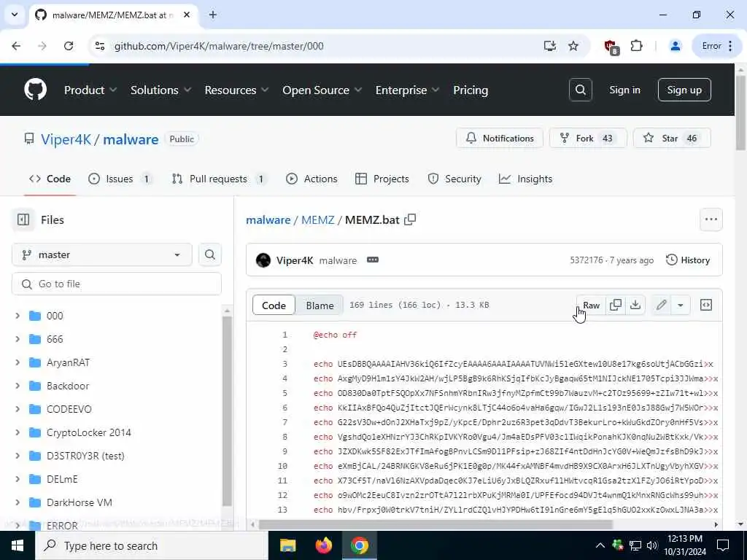Viewport: 747px width, 560px height.
Task: Open the Open Source dropdown menu
Action: [322, 90]
